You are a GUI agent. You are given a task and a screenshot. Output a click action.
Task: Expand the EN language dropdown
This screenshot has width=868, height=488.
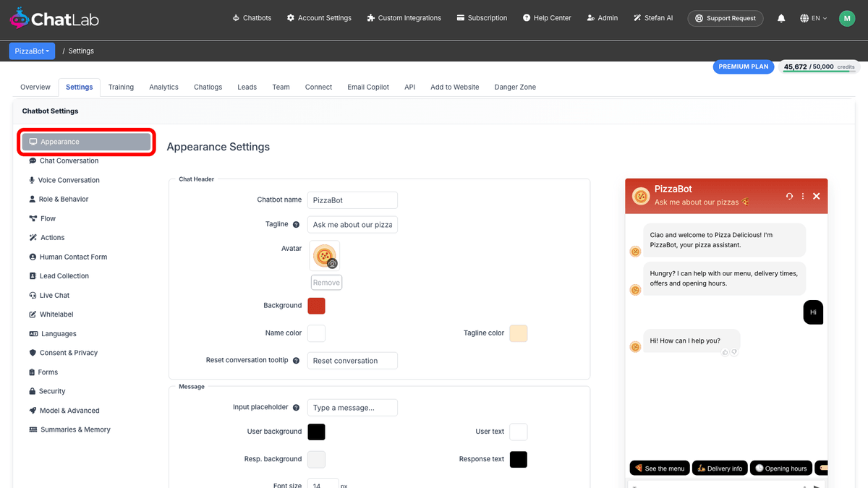tap(814, 18)
